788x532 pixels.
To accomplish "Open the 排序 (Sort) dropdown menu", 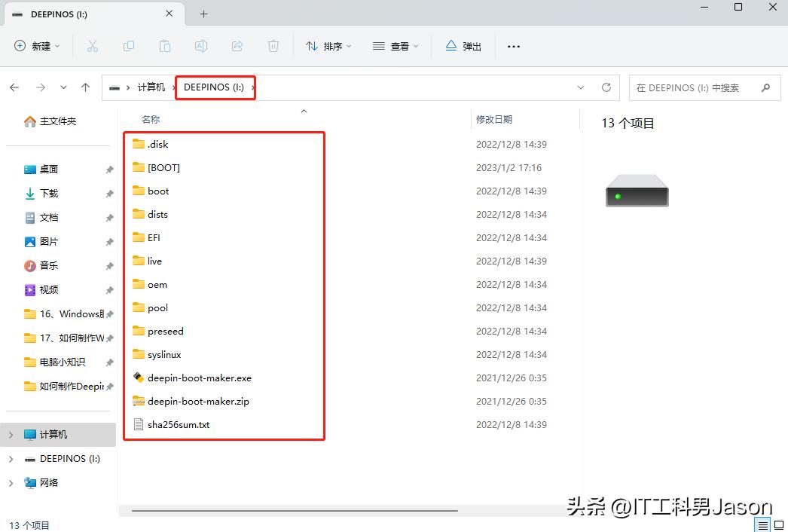I will coord(330,46).
